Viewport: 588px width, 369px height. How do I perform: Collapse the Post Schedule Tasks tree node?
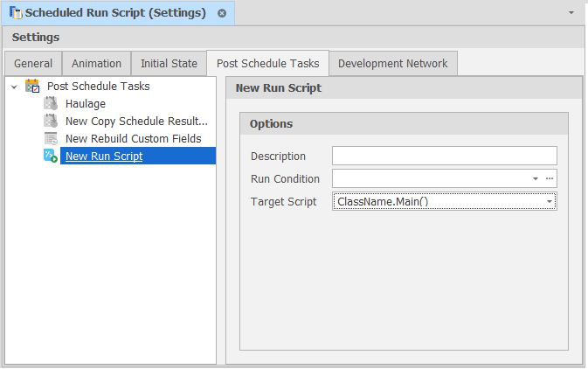(x=15, y=87)
